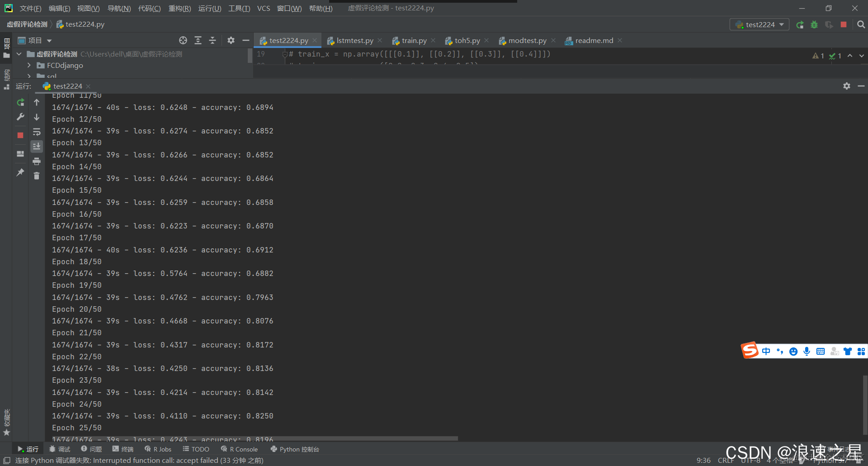Screen dimensions: 868x466
Task: Open the 项目 view selector dropdown
Action: click(x=35, y=41)
